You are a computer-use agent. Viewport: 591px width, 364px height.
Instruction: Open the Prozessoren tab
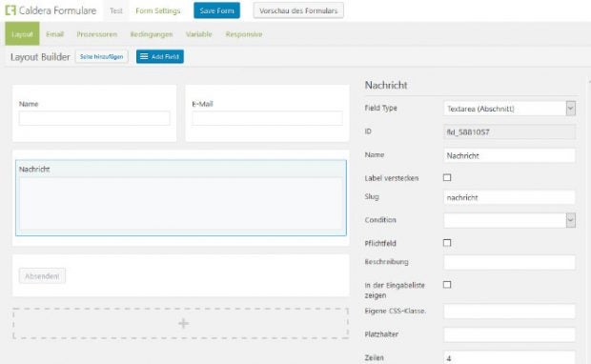pos(97,34)
